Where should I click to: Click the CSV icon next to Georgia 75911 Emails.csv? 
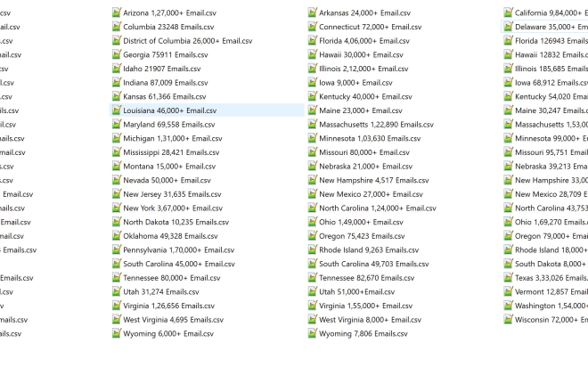(x=117, y=54)
